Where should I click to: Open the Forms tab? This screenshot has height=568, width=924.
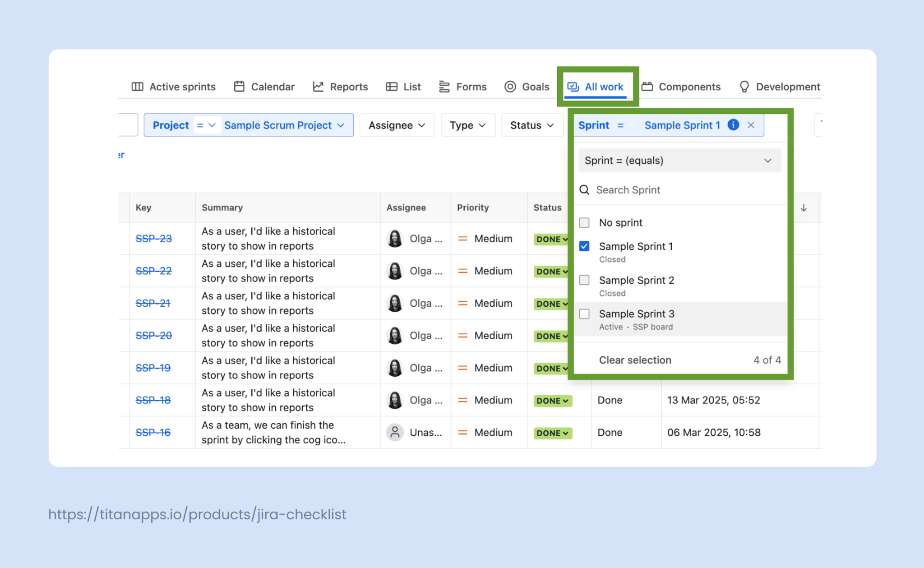point(462,87)
